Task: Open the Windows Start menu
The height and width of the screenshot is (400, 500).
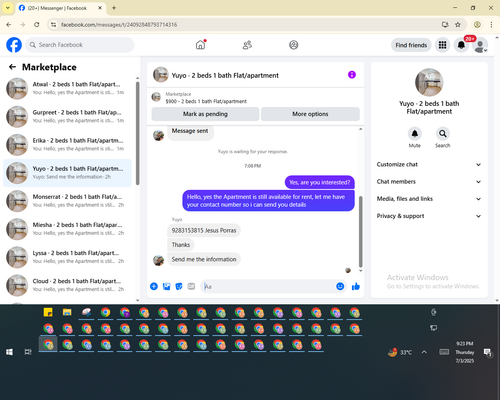Action: click(x=9, y=352)
